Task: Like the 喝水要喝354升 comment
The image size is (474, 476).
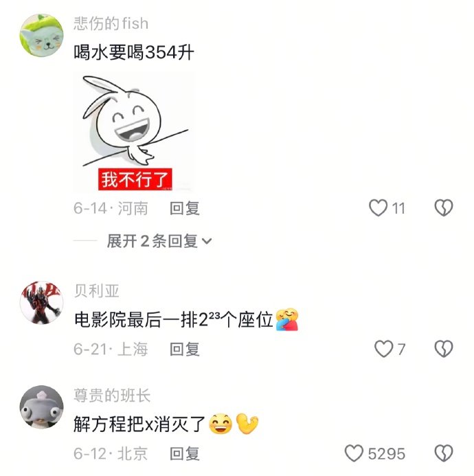Action: [x=378, y=208]
